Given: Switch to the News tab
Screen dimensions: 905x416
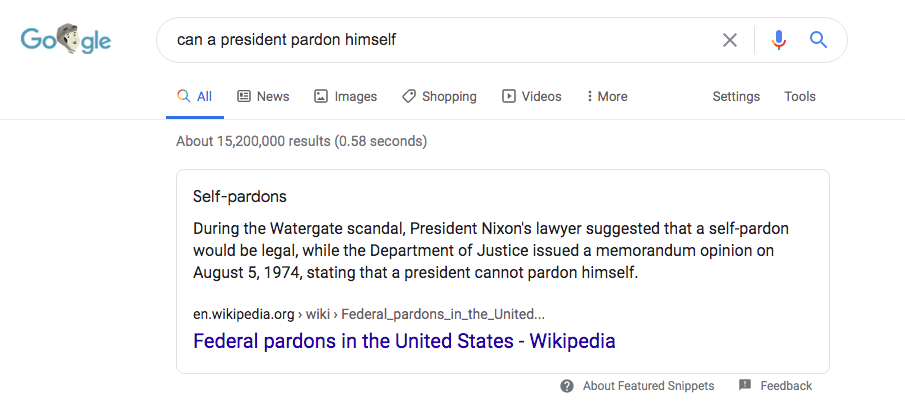Looking at the screenshot, I should [263, 96].
